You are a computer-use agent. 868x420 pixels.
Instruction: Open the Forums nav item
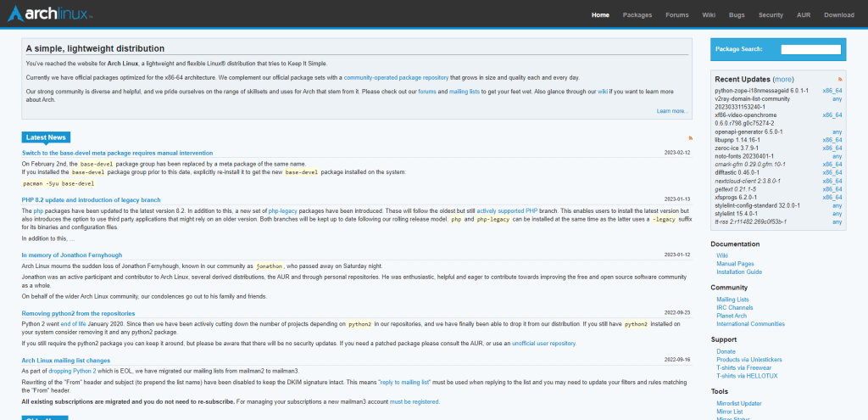click(x=677, y=15)
